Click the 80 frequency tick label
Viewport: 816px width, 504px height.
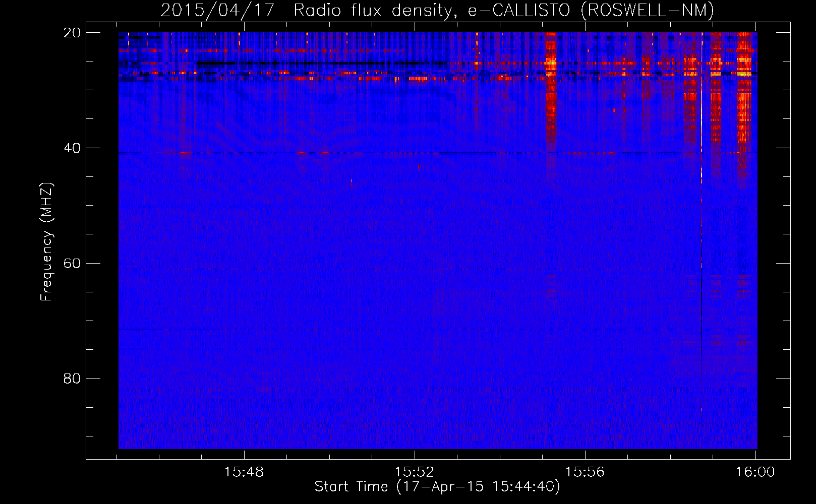coord(72,379)
